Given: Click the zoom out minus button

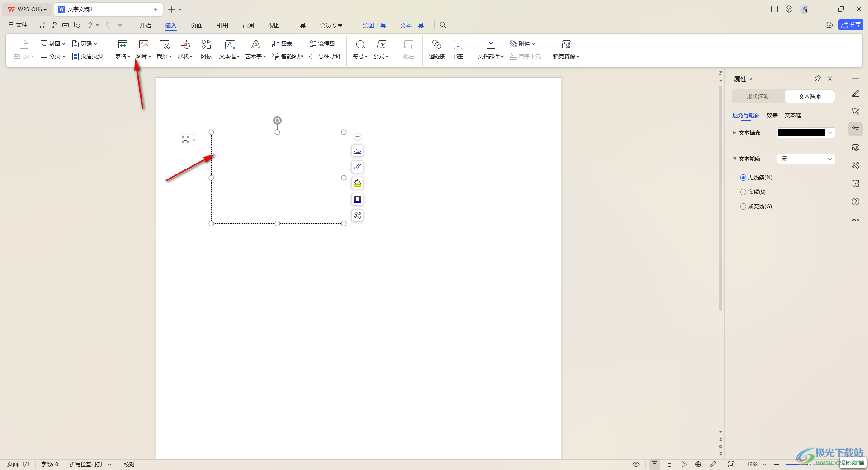Looking at the screenshot, I should (777, 465).
